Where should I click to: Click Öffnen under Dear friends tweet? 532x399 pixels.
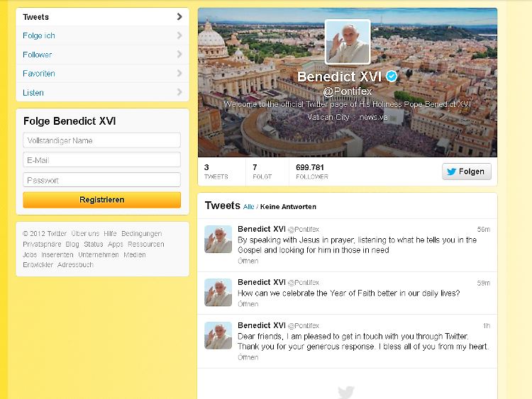click(248, 357)
